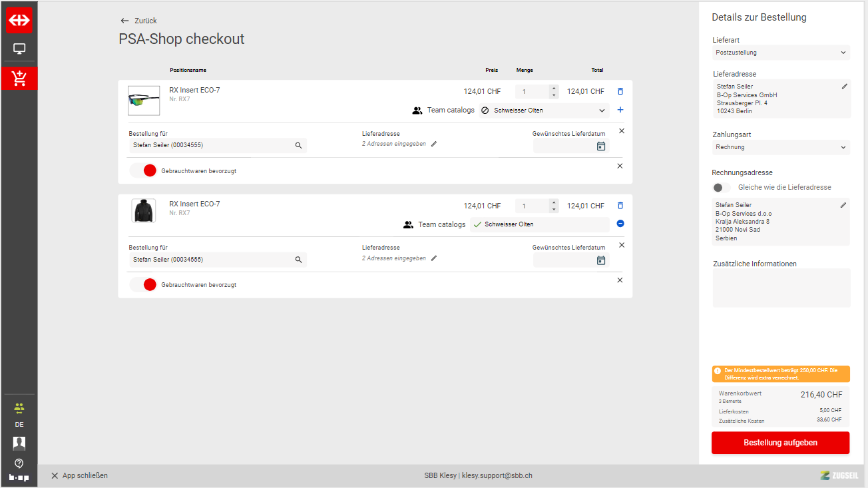Delete the first RX Insert ECO-7 item
The image size is (868, 488).
pyautogui.click(x=620, y=91)
